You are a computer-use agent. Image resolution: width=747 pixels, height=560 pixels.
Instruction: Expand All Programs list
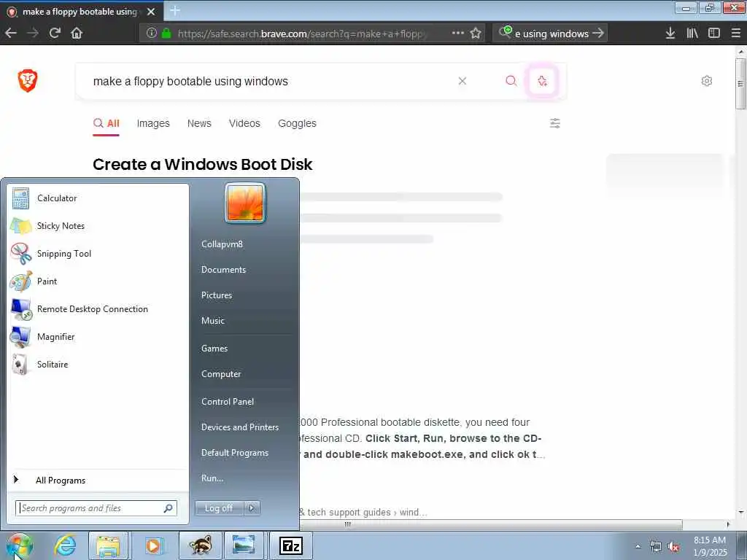click(98, 480)
